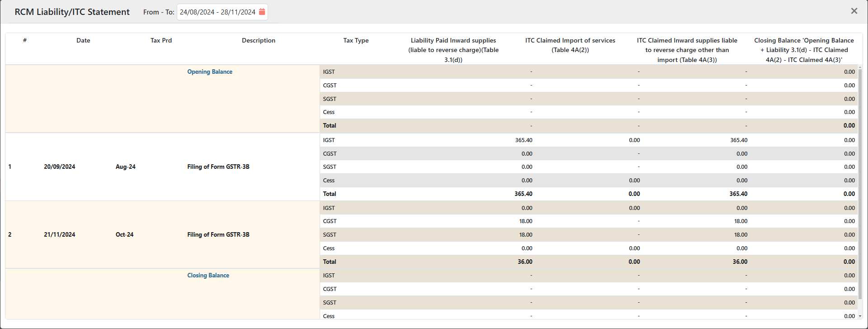Click Filing of Form GSTR-3B for Oct-24
This screenshot has width=868, height=329.
(218, 234)
